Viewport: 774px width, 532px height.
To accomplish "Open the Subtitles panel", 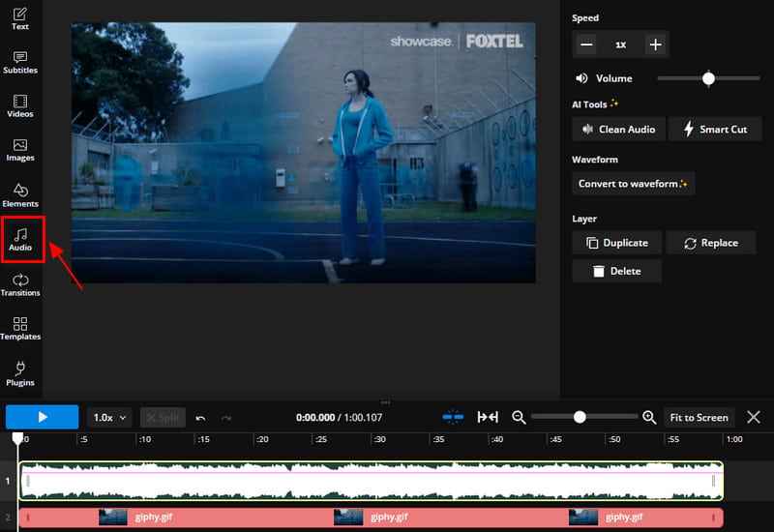I will (x=19, y=62).
